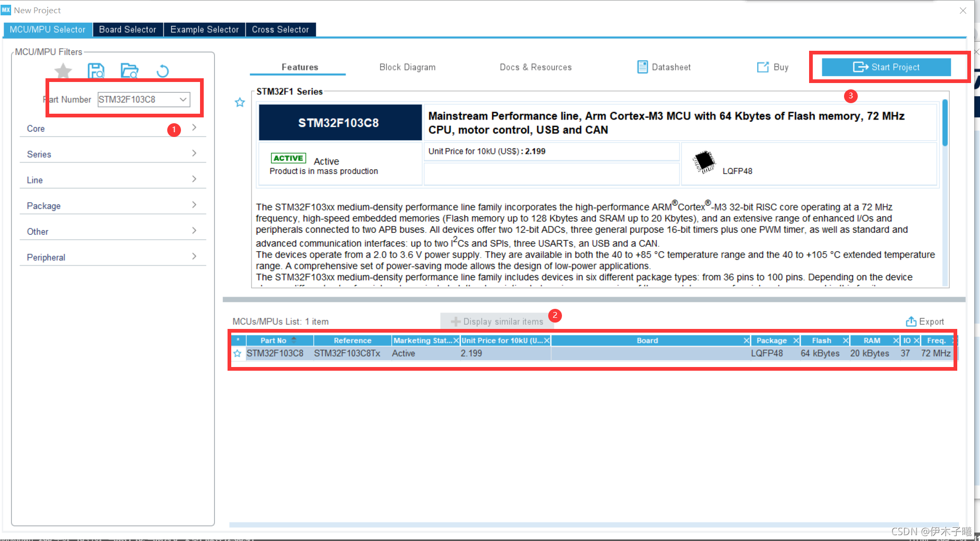Click the 64 kBytes flash cell
Viewport: 980px width, 541px height.
pyautogui.click(x=820, y=353)
